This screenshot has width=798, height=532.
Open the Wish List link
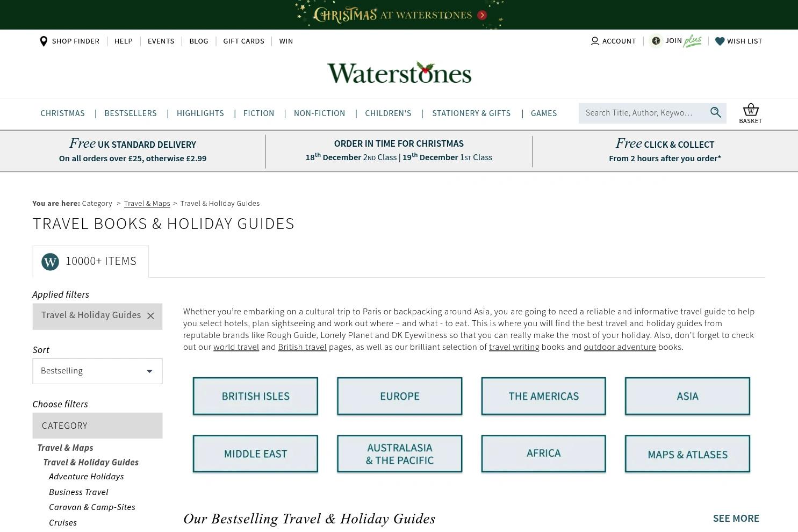coord(744,41)
